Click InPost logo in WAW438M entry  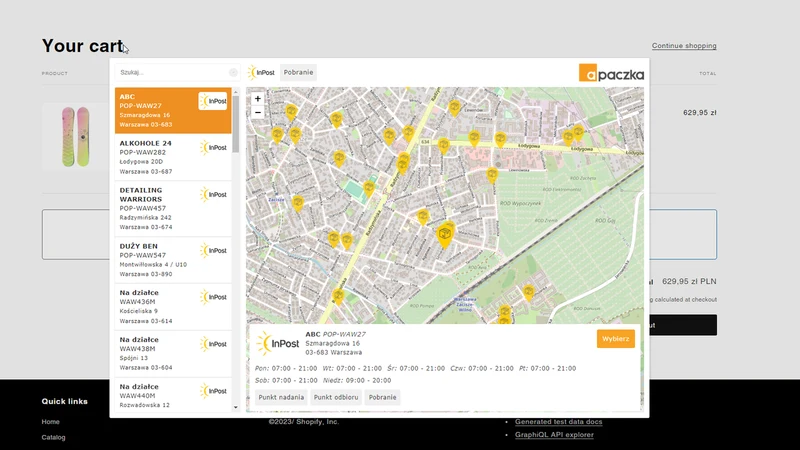[x=213, y=344]
